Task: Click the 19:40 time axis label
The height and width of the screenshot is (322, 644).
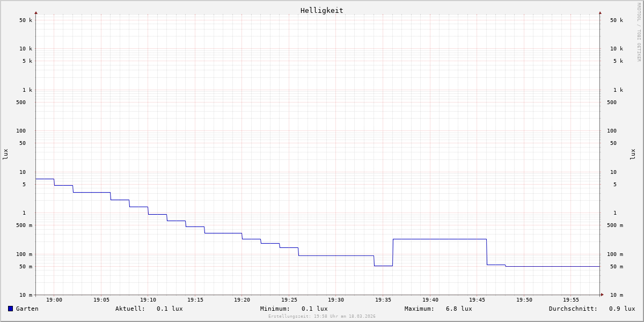Action: pos(430,300)
